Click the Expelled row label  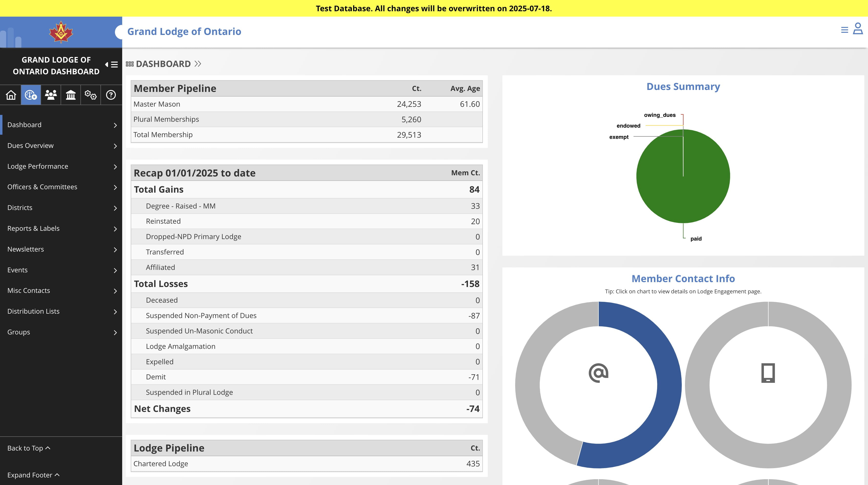tap(160, 362)
